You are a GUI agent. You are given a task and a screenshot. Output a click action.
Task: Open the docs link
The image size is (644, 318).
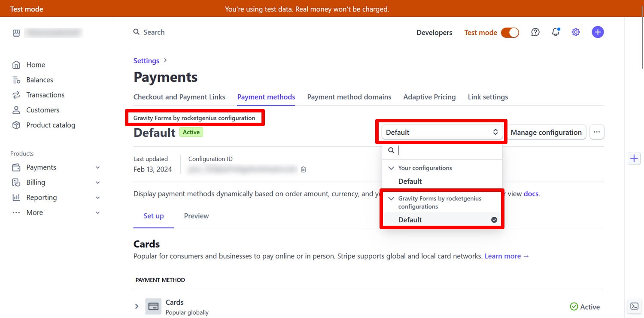click(531, 194)
